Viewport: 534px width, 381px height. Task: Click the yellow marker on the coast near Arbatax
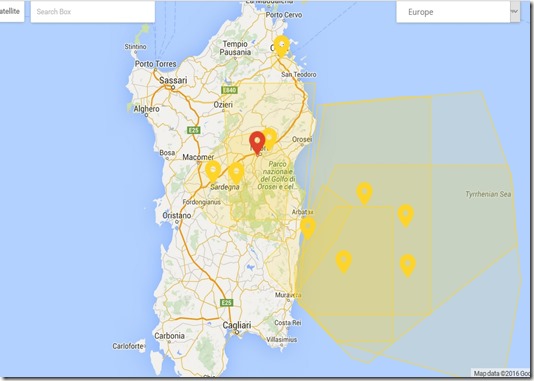308,228
